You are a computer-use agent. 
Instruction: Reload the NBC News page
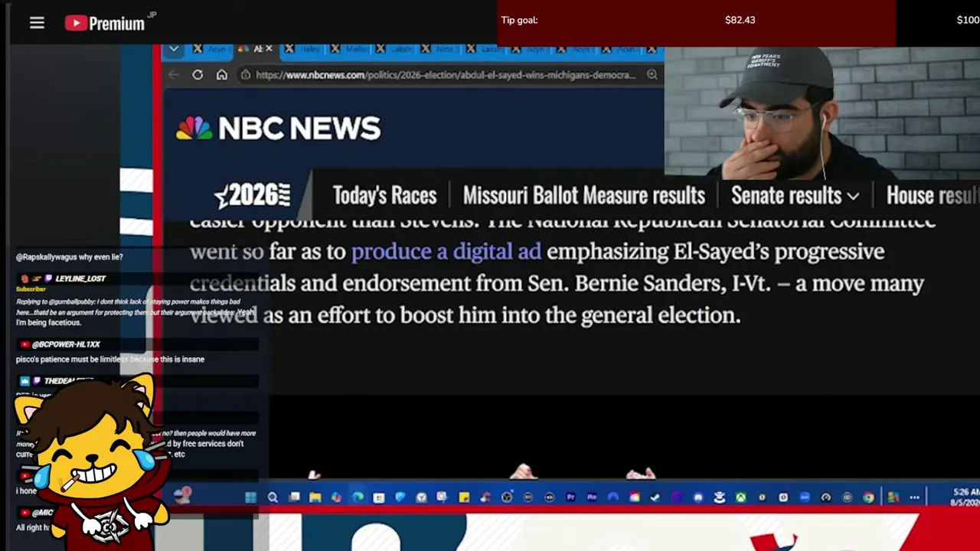[x=198, y=75]
